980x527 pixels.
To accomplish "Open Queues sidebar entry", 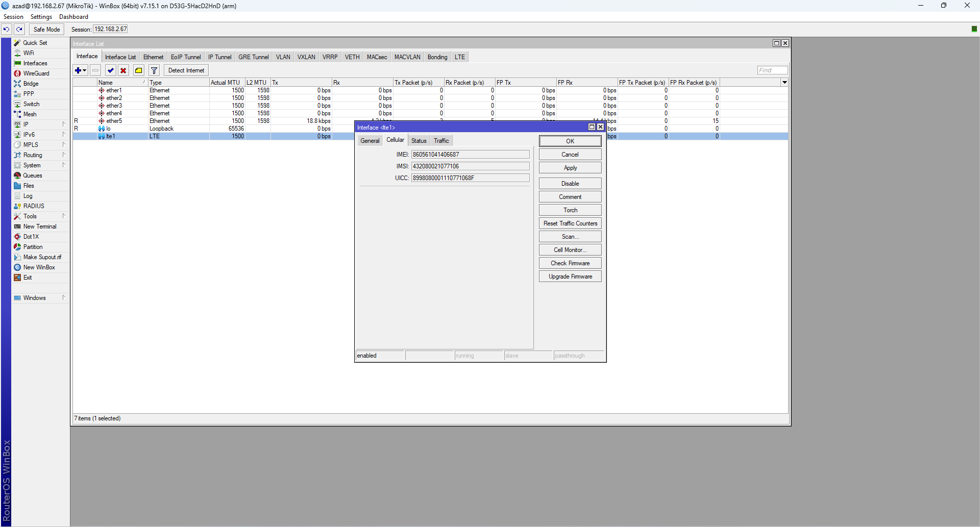I will pyautogui.click(x=33, y=175).
